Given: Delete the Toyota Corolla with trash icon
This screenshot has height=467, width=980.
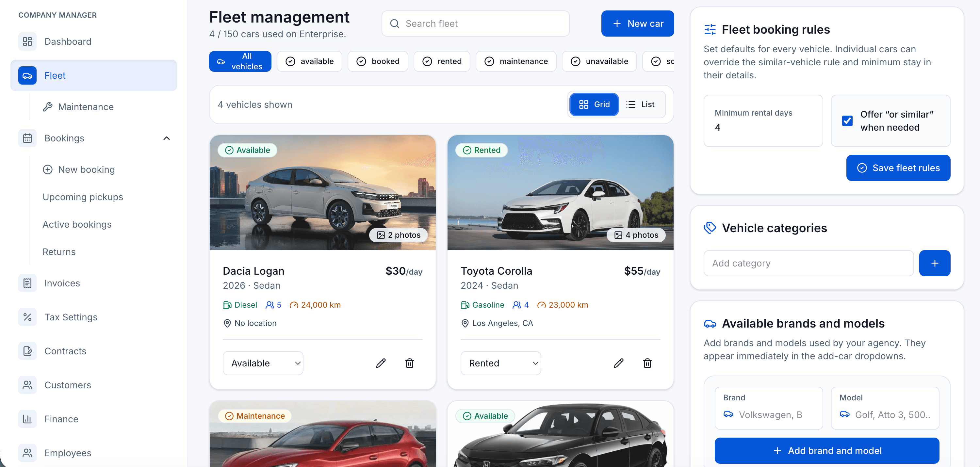Looking at the screenshot, I should pos(647,363).
